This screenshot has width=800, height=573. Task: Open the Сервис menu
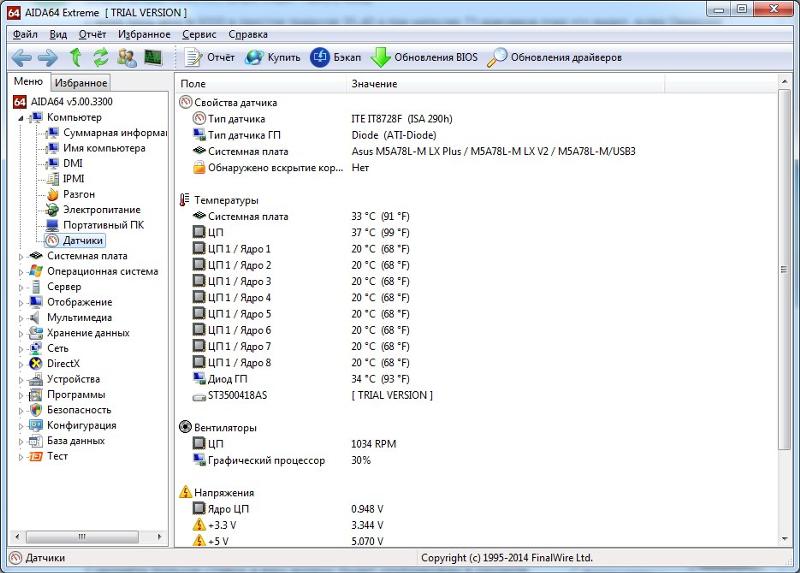pos(199,34)
